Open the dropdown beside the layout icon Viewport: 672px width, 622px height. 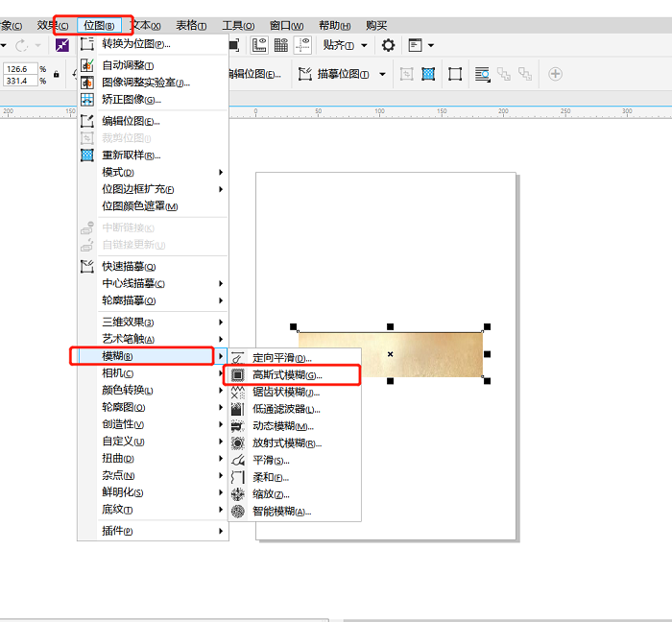click(x=431, y=45)
